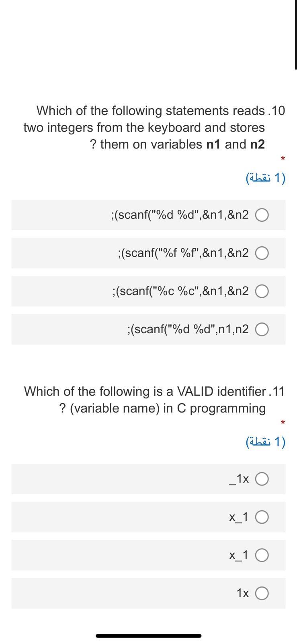The height and width of the screenshot is (644, 297).
Task: Select the scanf("%f %f",&n1,&n2); answer option
Action: [262, 253]
